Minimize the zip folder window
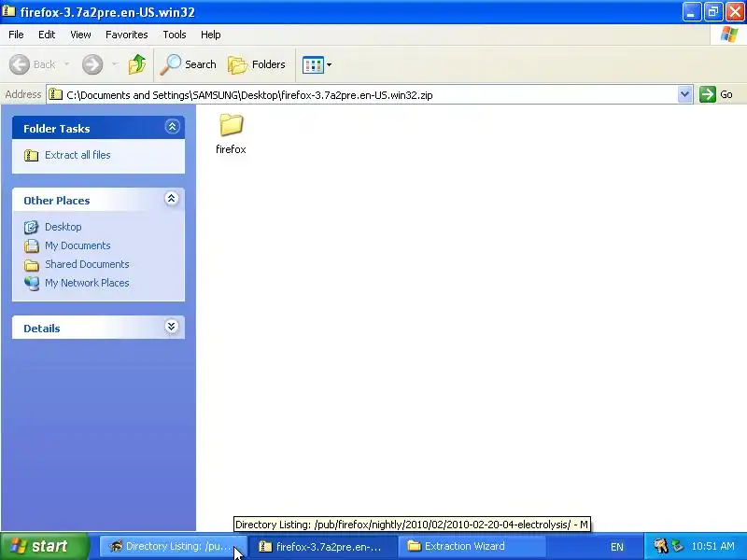 [x=691, y=11]
